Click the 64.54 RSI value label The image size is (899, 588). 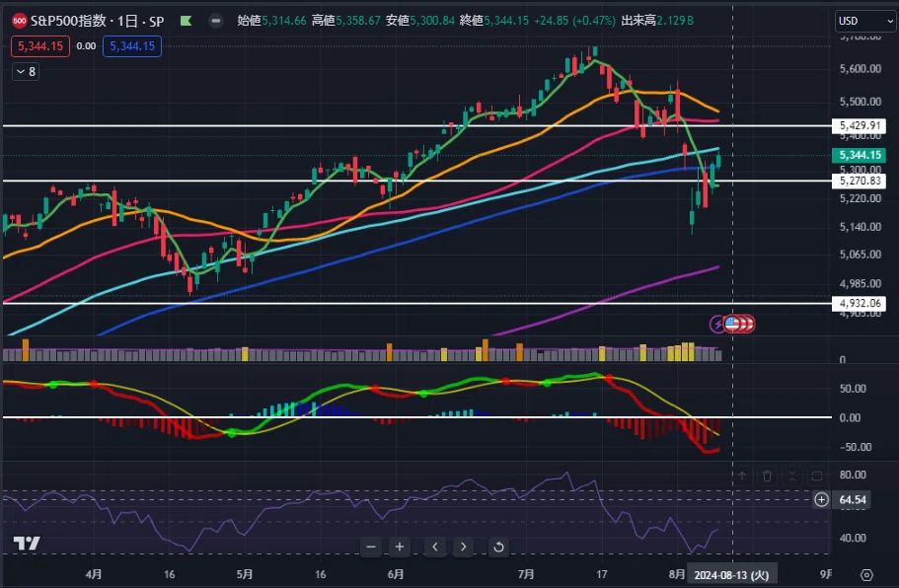[852, 500]
